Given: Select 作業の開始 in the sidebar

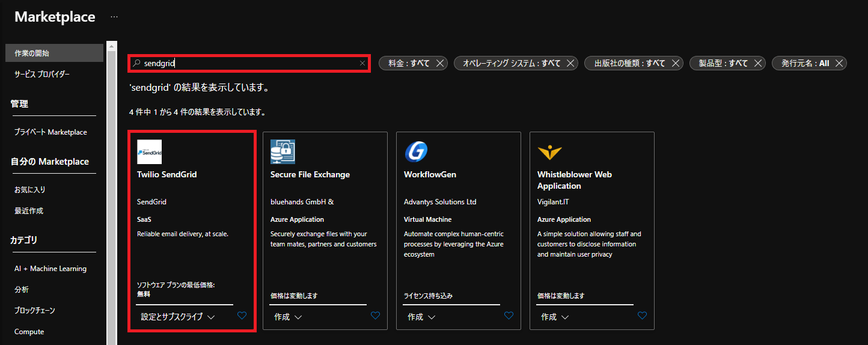Looking at the screenshot, I should click(54, 53).
